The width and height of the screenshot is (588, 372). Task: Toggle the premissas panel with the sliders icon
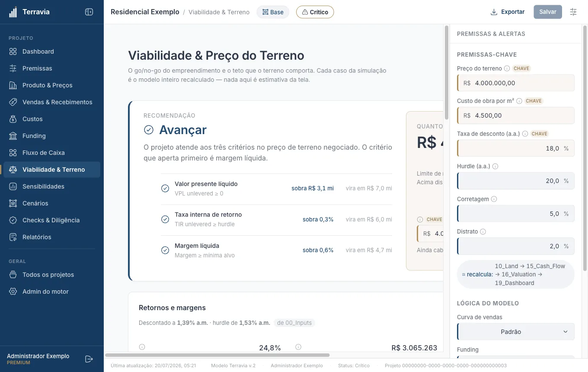click(x=573, y=12)
